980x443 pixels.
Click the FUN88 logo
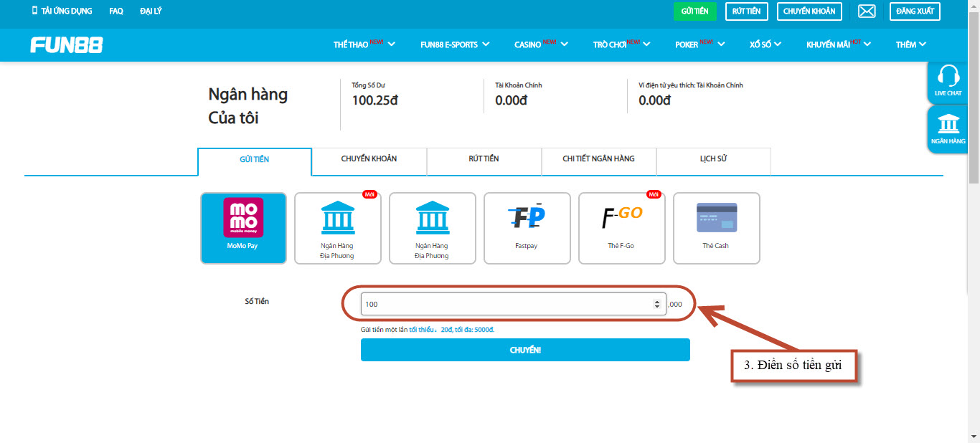pyautogui.click(x=66, y=45)
